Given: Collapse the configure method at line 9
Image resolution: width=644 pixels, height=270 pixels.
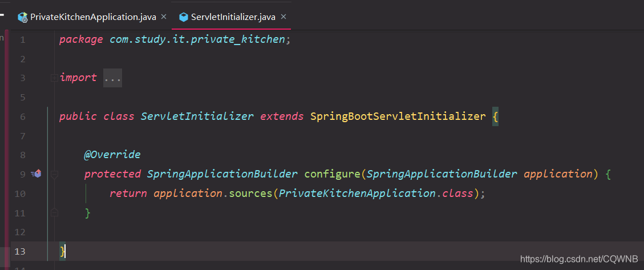Looking at the screenshot, I should 54,175.
